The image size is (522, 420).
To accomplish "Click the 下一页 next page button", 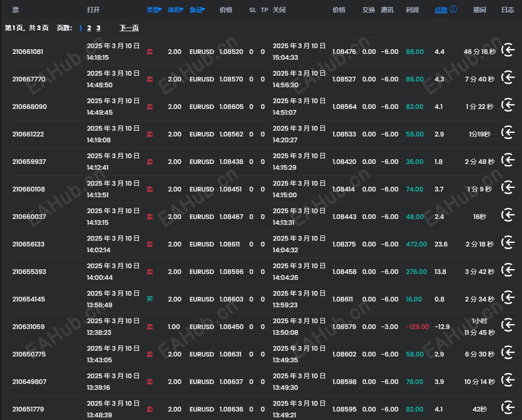I will tap(129, 28).
